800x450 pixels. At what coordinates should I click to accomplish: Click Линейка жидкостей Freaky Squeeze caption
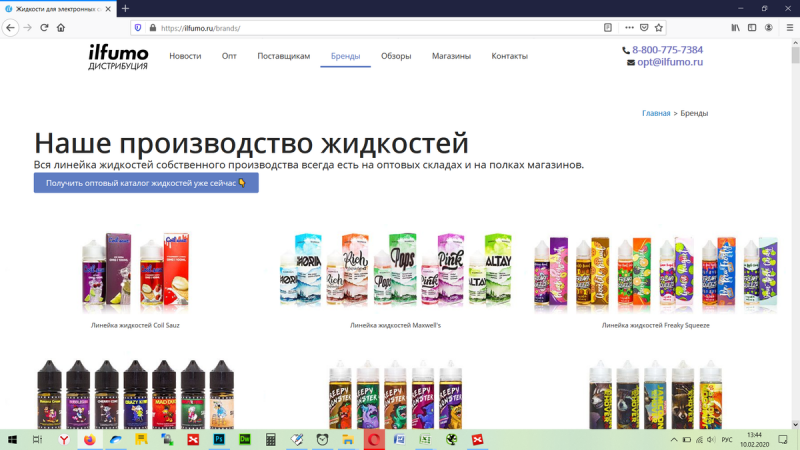coord(656,325)
